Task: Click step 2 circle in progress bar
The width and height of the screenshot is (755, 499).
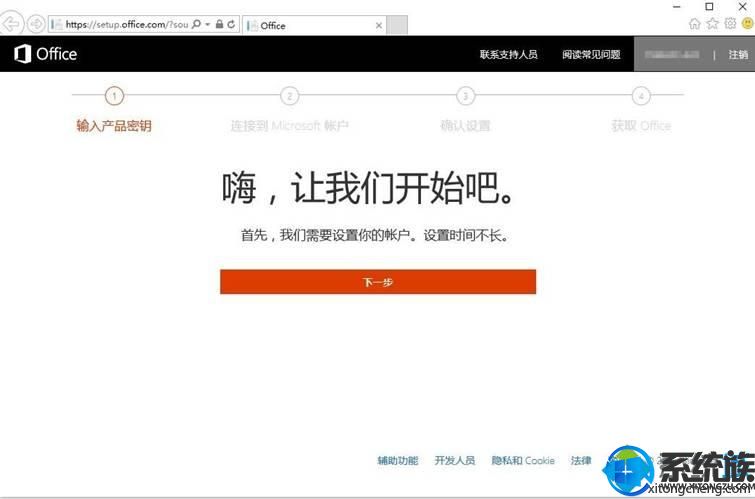Action: coord(289,95)
